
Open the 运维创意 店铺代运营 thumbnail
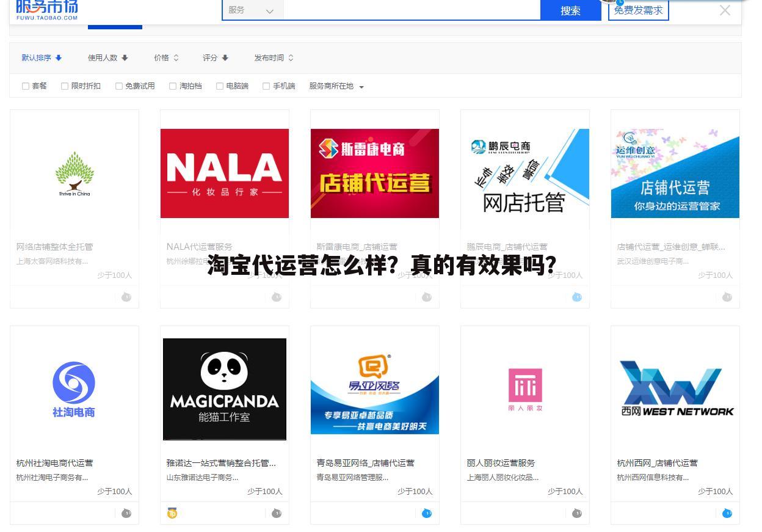(675, 173)
